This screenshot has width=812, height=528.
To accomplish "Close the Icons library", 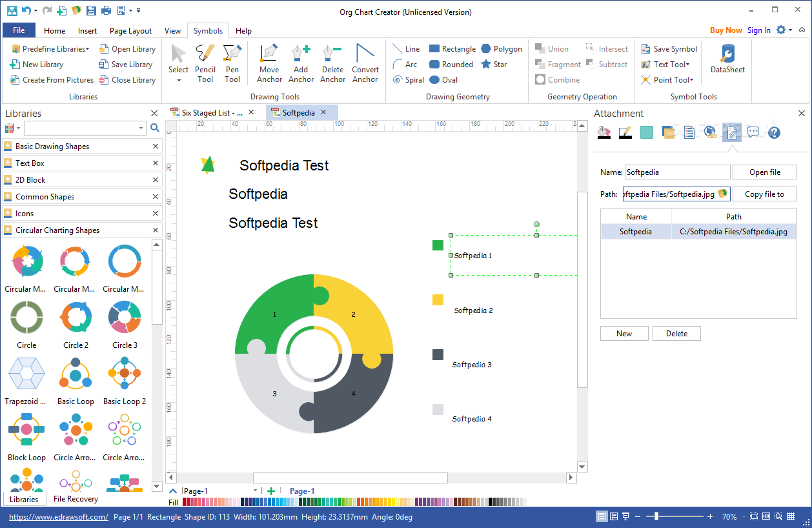I will pos(156,214).
